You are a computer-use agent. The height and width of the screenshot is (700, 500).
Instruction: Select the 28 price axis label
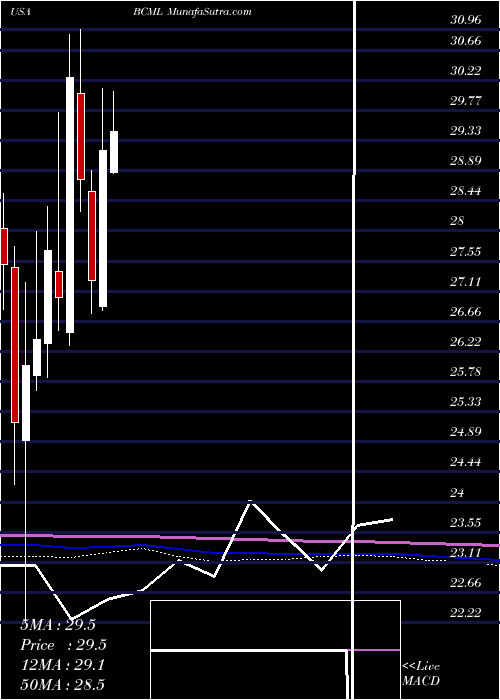(x=458, y=221)
